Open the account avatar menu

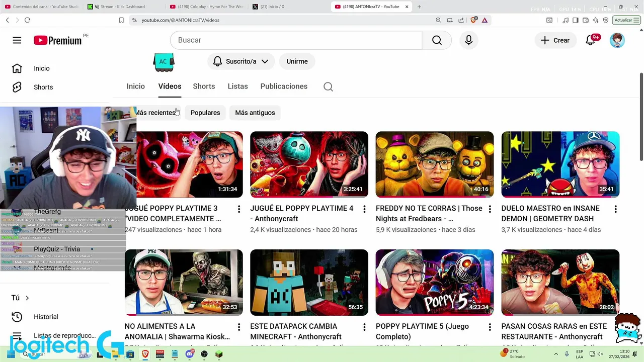click(617, 40)
